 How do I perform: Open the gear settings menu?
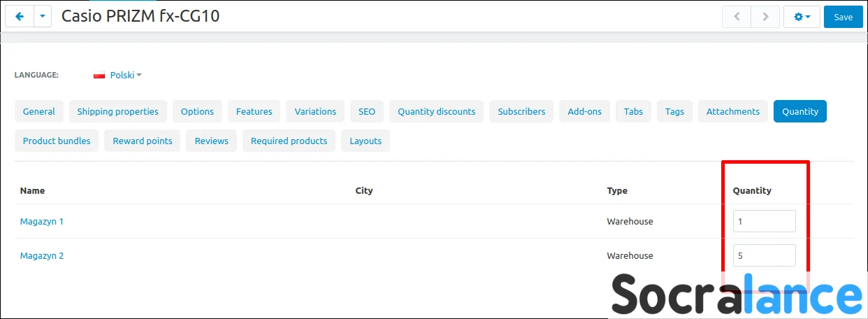pos(802,17)
